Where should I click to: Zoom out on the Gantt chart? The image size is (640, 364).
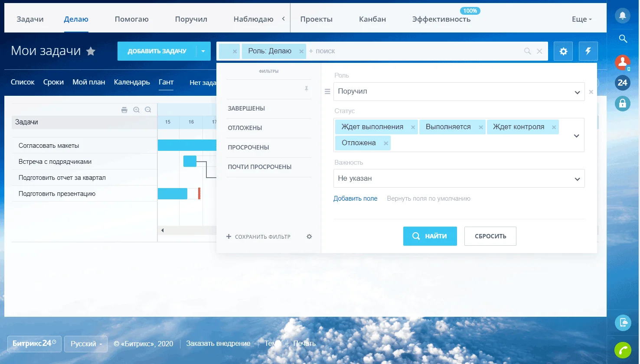tap(148, 110)
